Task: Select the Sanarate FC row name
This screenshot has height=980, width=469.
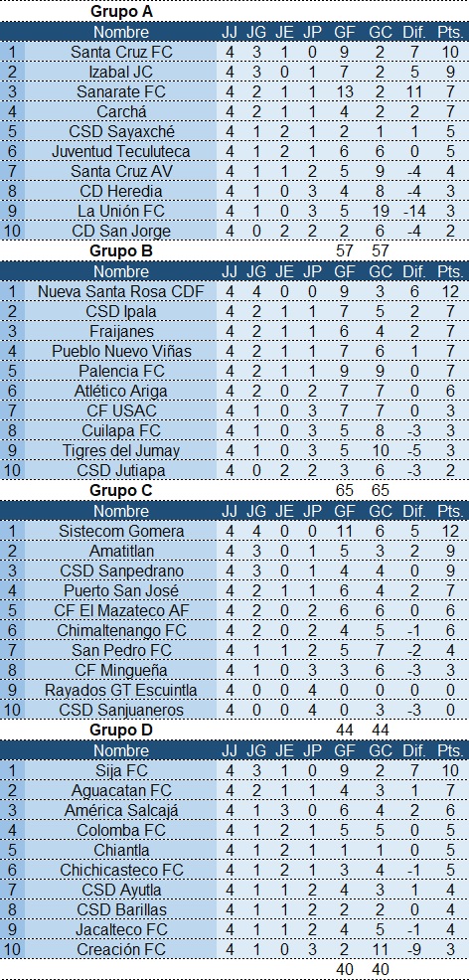Action: coord(121,91)
